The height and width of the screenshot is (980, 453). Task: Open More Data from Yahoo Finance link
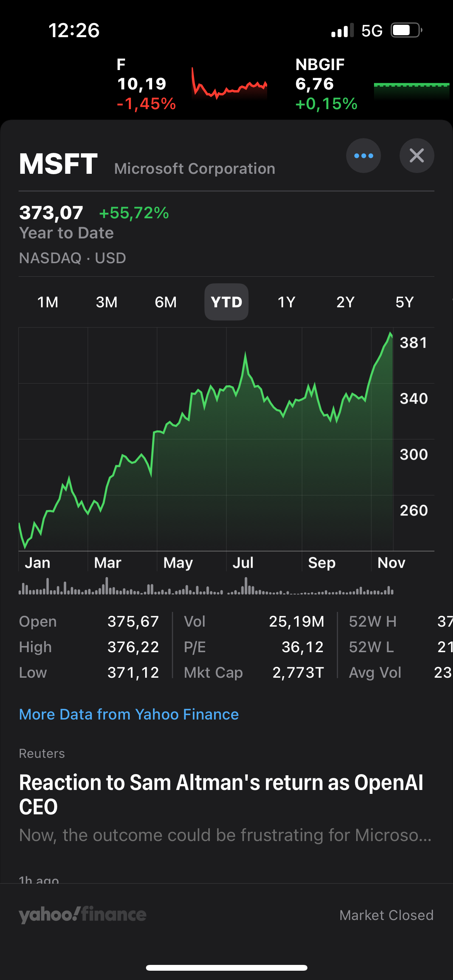click(129, 714)
